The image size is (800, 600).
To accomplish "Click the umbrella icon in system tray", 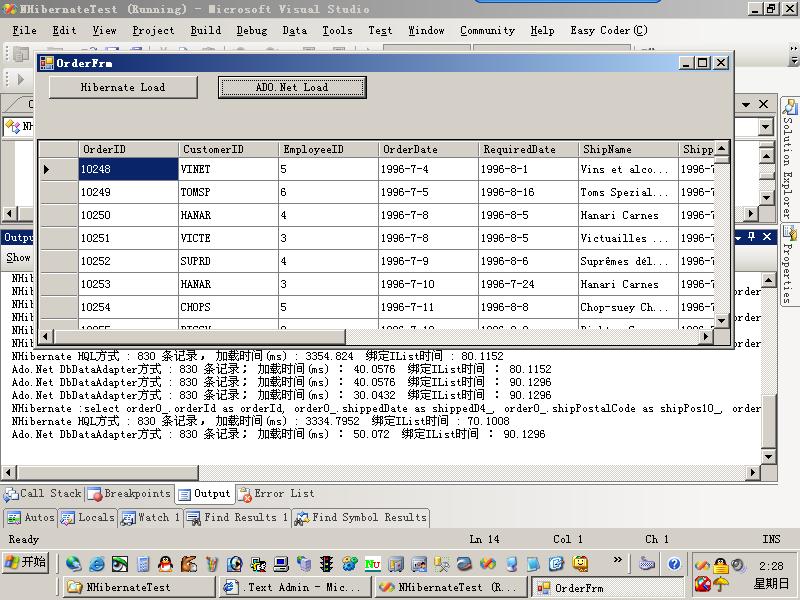I will coord(721,584).
